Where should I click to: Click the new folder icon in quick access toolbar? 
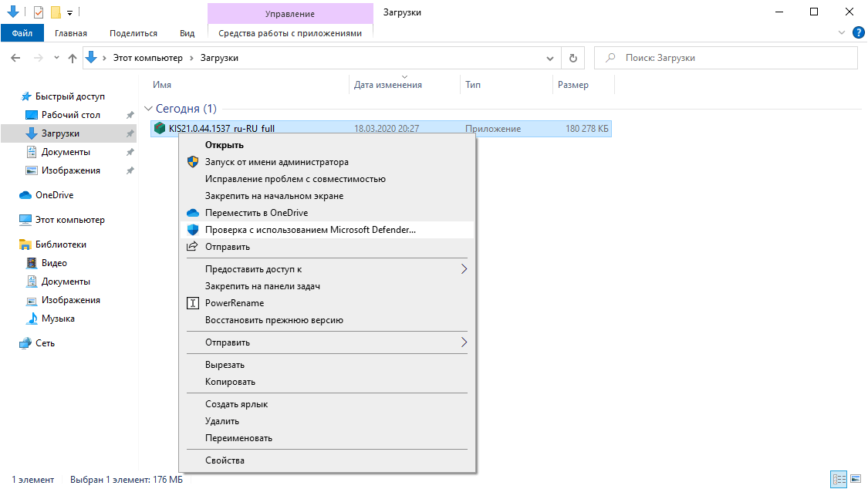[56, 12]
